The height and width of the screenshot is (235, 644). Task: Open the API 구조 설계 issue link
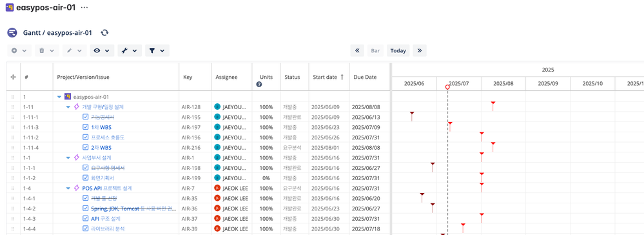coord(106,219)
